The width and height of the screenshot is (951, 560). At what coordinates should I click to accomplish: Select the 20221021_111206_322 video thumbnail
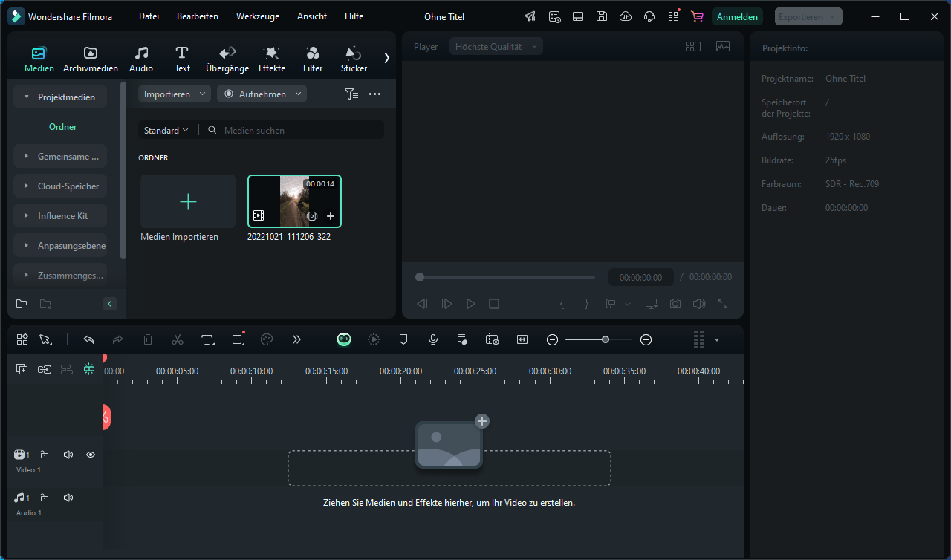[x=294, y=201]
